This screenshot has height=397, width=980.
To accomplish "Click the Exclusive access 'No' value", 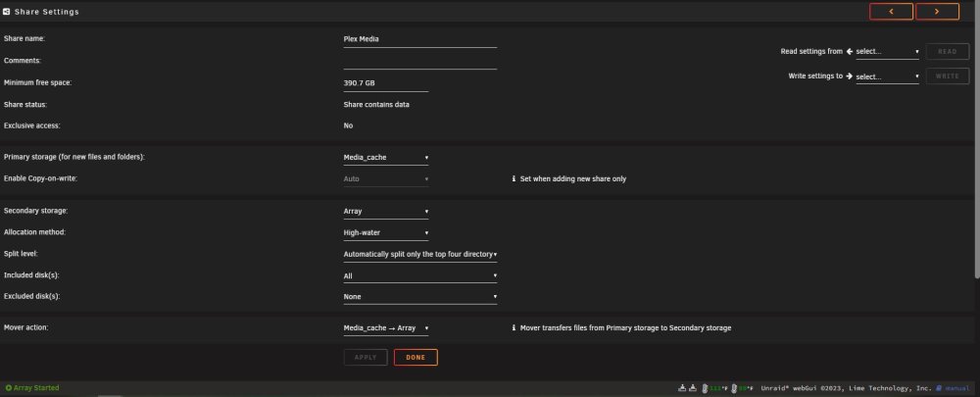I will pos(348,125).
